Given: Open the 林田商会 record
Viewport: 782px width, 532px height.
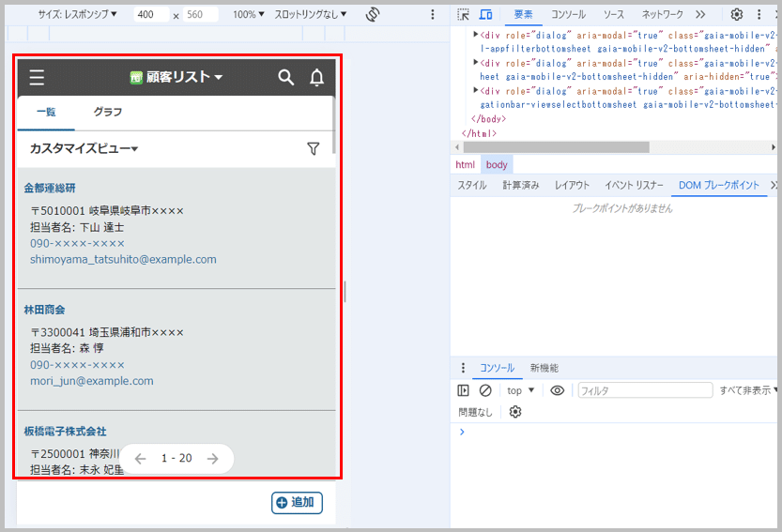Looking at the screenshot, I should pyautogui.click(x=44, y=310).
